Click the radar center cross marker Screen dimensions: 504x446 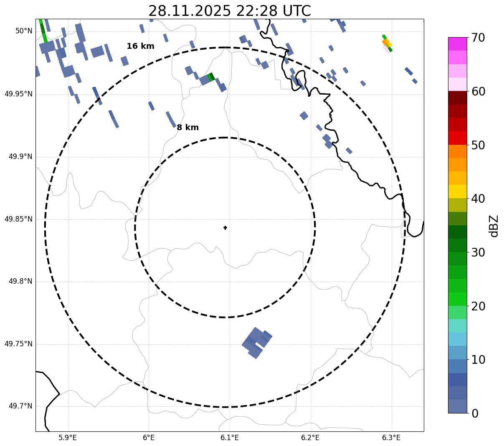click(225, 228)
